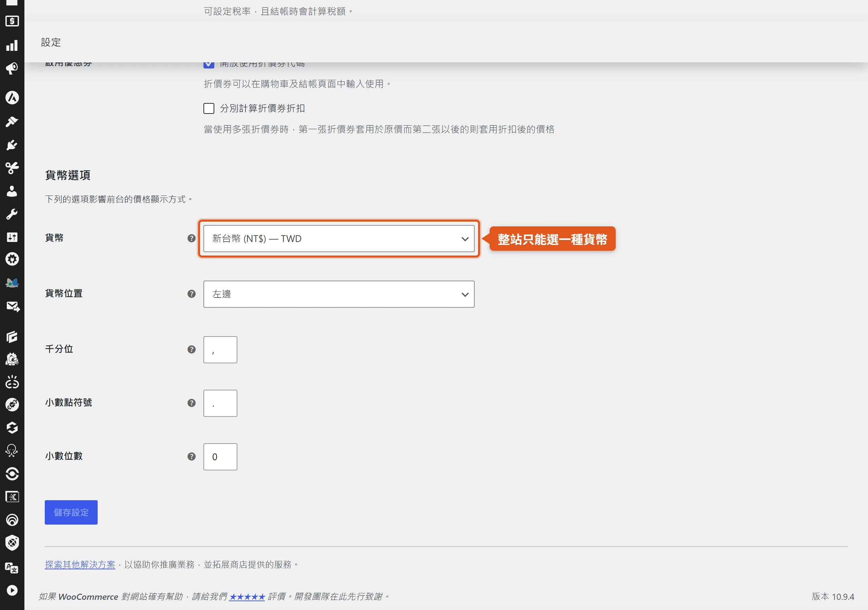The height and width of the screenshot is (610, 868).
Task: Open the 貨幣位置 dropdown showing 左邊
Action: pyautogui.click(x=339, y=294)
